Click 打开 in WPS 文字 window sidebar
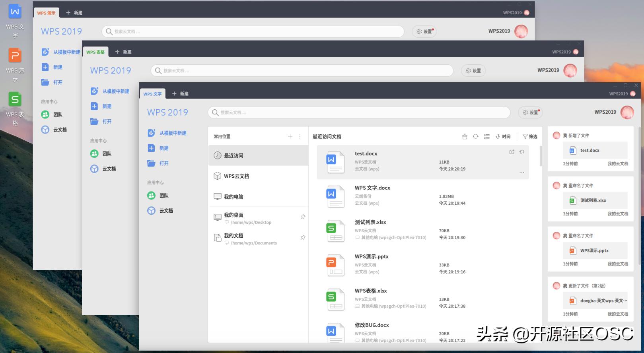Viewport: 644px width, 353px height. [158, 163]
